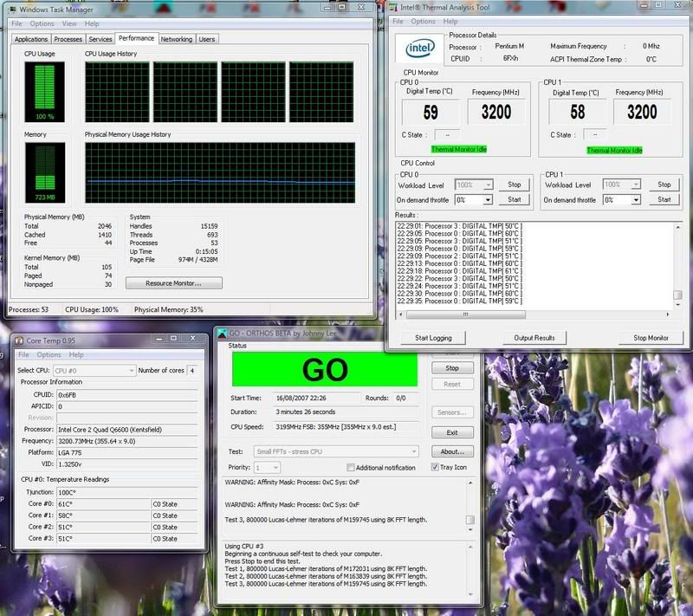This screenshot has width=693, height=616.
Task: Open the Select CPU dropdown in Core Temp
Action: coord(94,371)
